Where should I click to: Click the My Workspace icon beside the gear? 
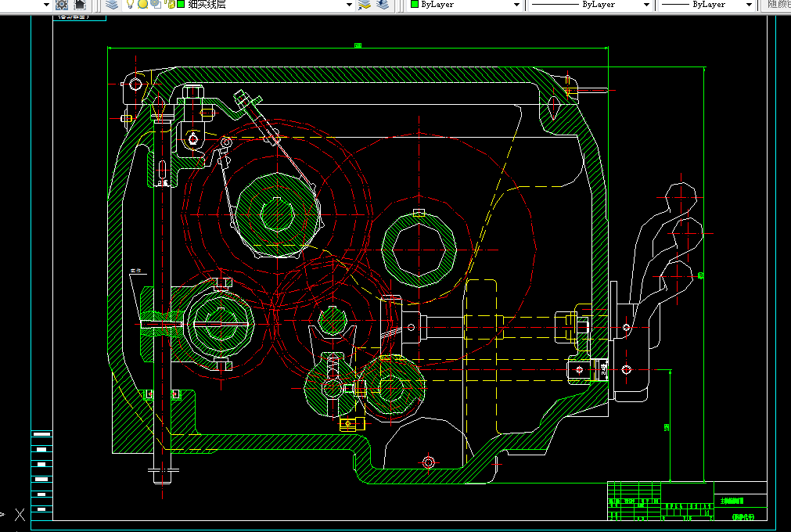click(x=79, y=5)
